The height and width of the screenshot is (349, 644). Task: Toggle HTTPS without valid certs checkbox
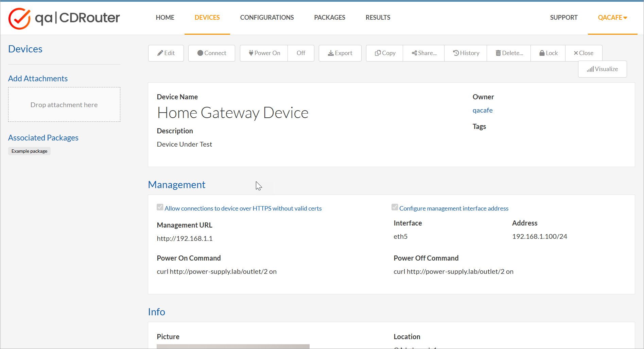pyautogui.click(x=160, y=207)
